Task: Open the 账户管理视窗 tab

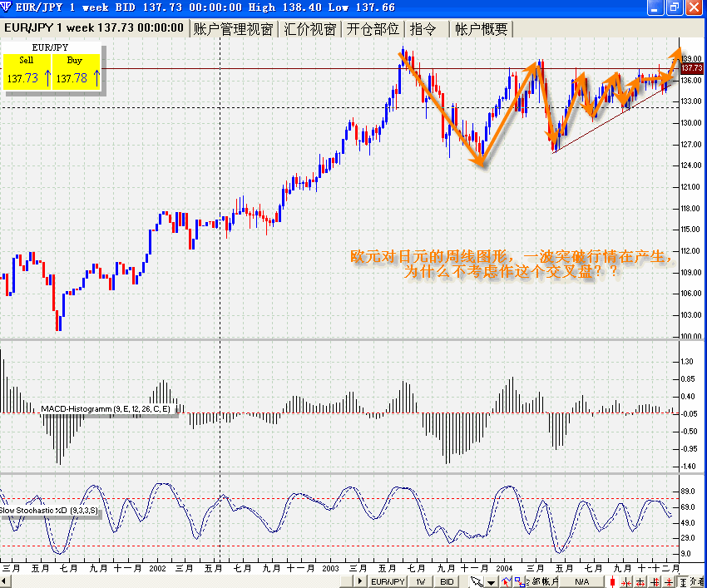Action: [x=234, y=29]
